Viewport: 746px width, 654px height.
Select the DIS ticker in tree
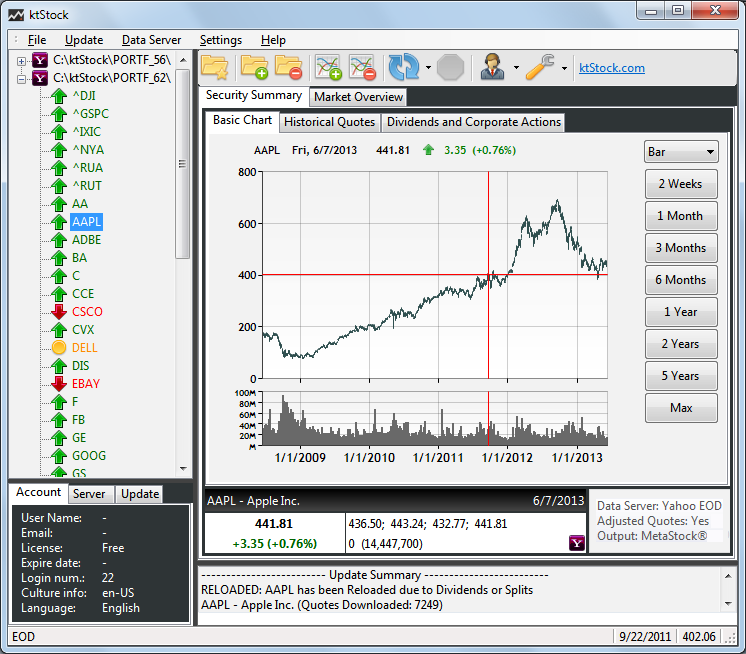click(x=80, y=366)
